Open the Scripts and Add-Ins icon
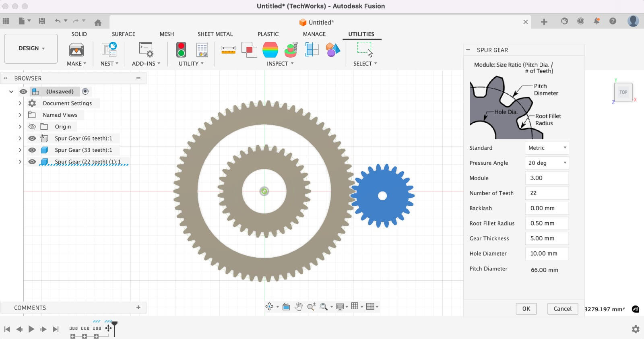The width and height of the screenshot is (644, 339). pyautogui.click(x=146, y=50)
